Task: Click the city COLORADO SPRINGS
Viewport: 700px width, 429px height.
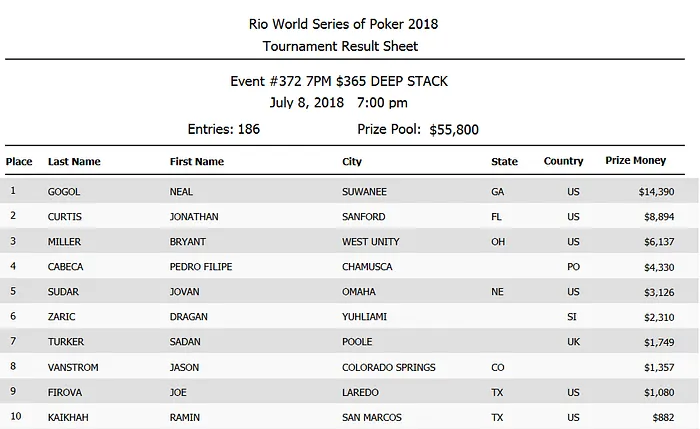Action: coord(390,368)
